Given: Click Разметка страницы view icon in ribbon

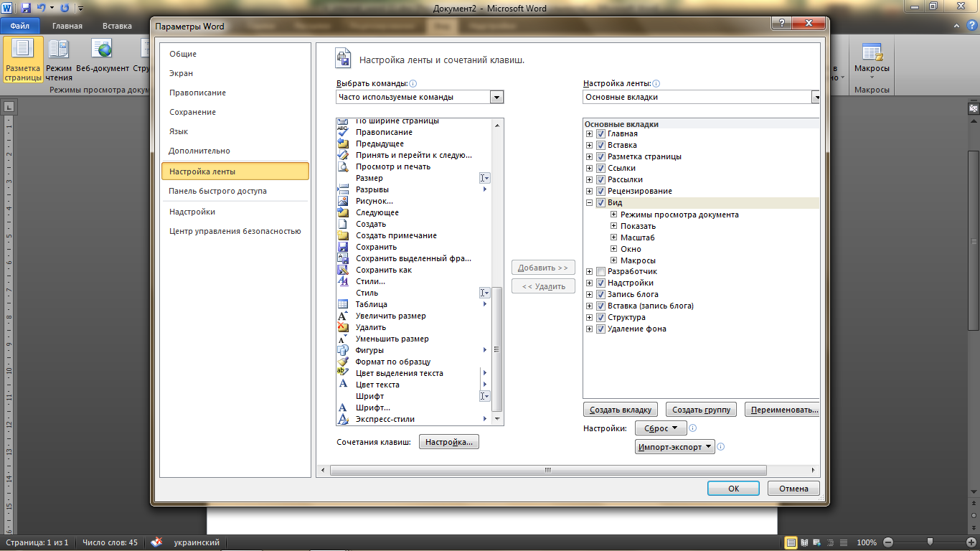Looking at the screenshot, I should [x=23, y=50].
